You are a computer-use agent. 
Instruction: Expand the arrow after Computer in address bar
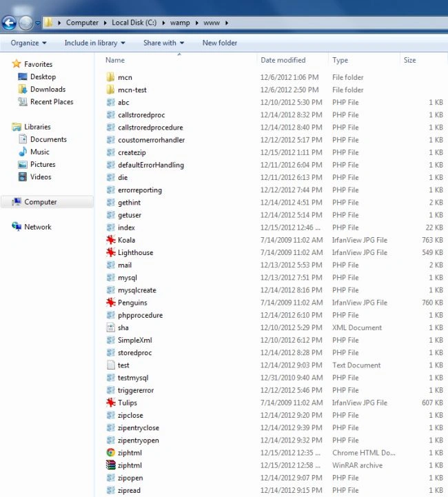click(x=105, y=23)
